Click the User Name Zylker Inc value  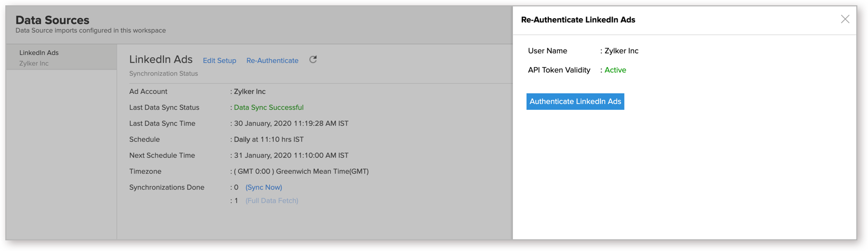[621, 51]
